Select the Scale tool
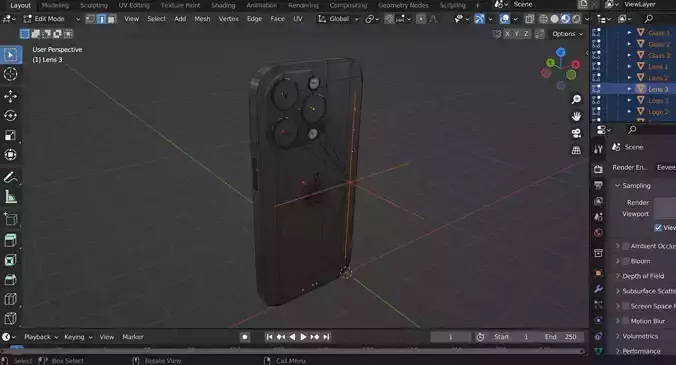This screenshot has height=365, width=676. [11, 135]
